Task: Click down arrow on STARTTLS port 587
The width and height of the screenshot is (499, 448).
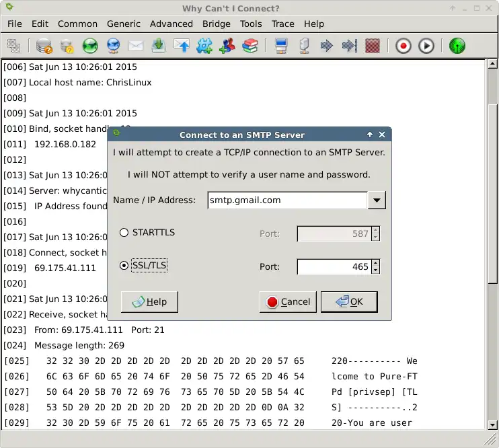Action: coord(375,237)
